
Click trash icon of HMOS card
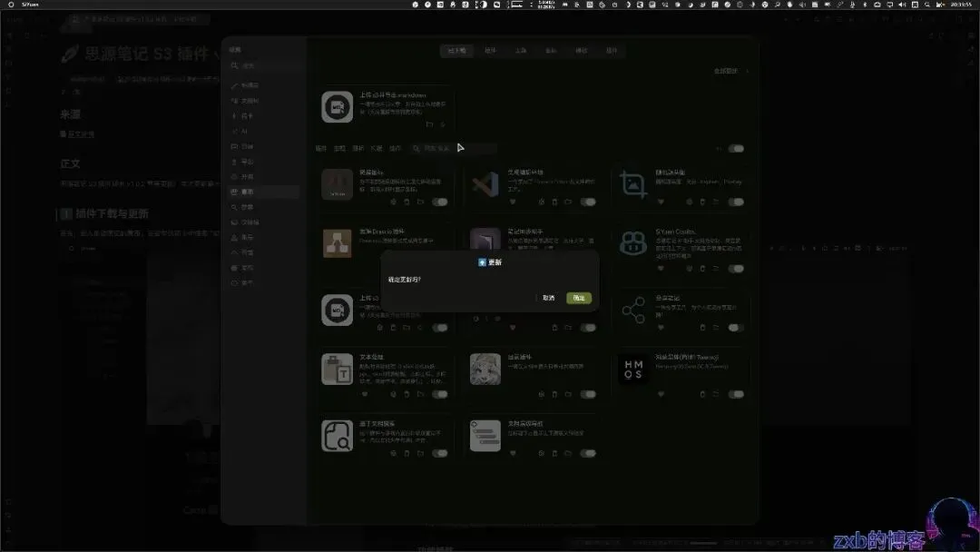tap(702, 394)
